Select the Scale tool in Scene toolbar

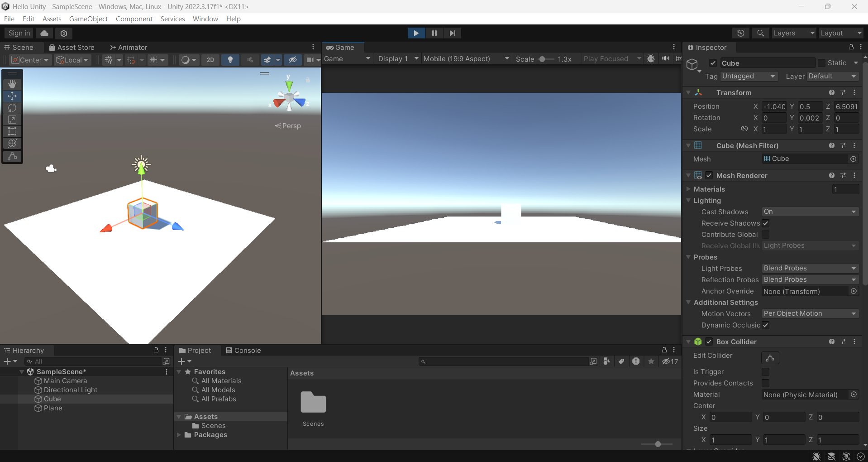tap(12, 120)
